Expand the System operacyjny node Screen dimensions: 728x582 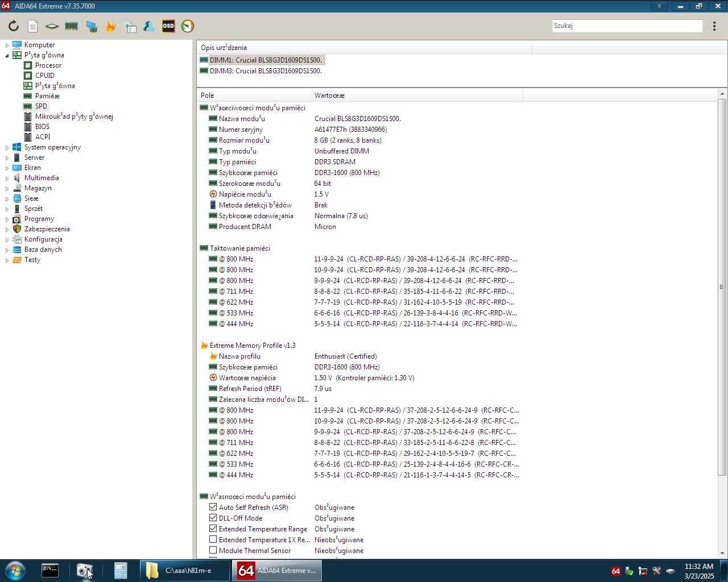coord(7,147)
